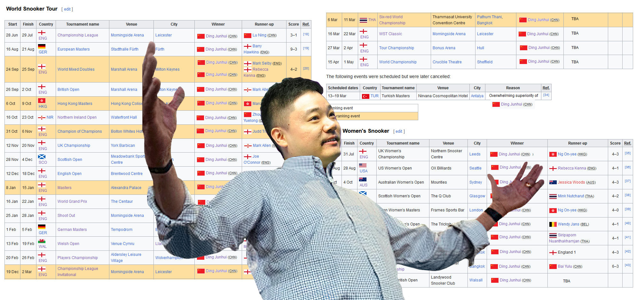Click the Belgium flag beside Wendy Jans
This screenshot has height=300, width=644.
[x=553, y=225]
